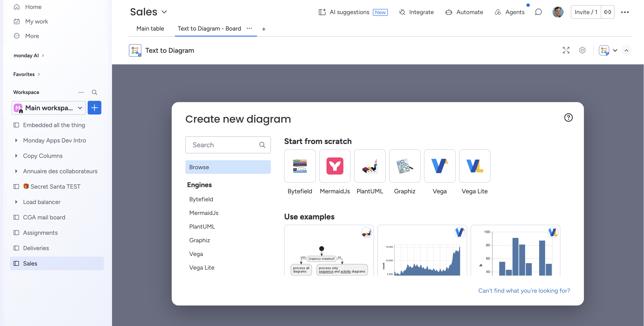Focus the diagram Search input field

(x=228, y=145)
